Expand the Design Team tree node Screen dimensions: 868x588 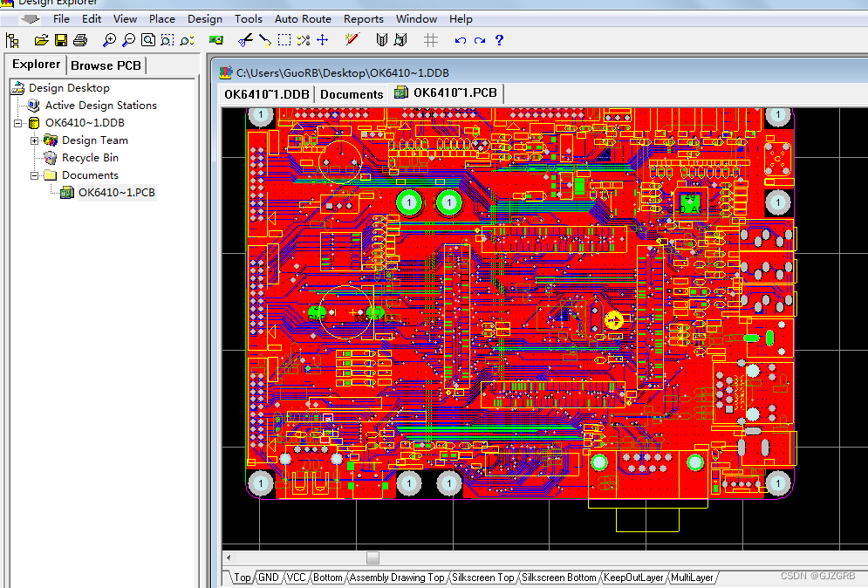(x=34, y=140)
